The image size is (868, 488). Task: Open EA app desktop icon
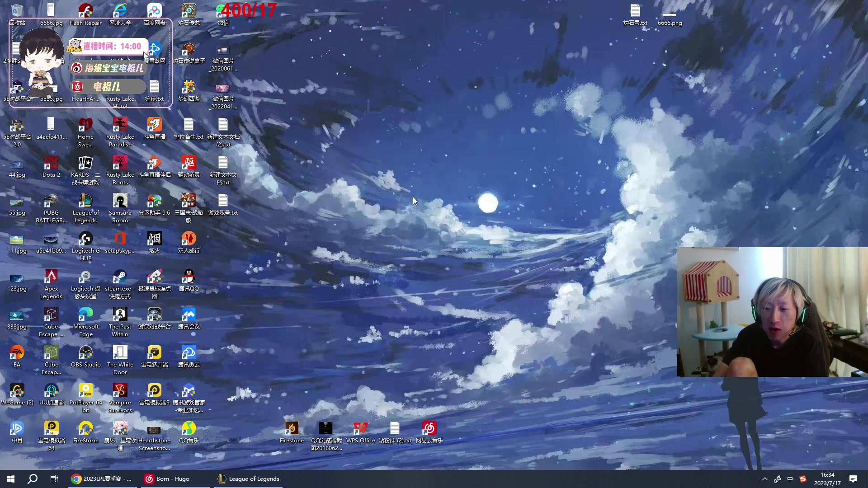coord(17,356)
